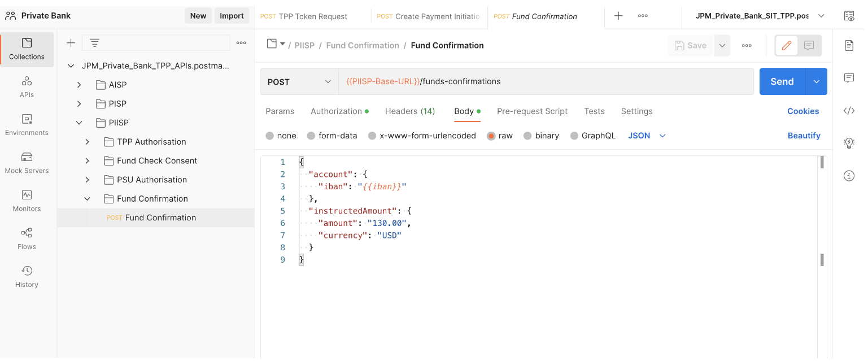
Task: Send the Fund Confirmation request
Action: pos(782,81)
